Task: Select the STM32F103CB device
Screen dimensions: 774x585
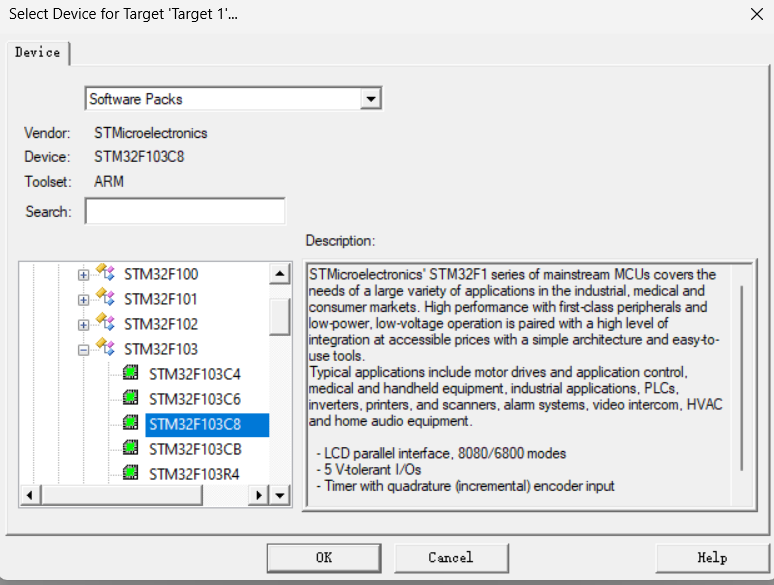Action: tap(195, 449)
